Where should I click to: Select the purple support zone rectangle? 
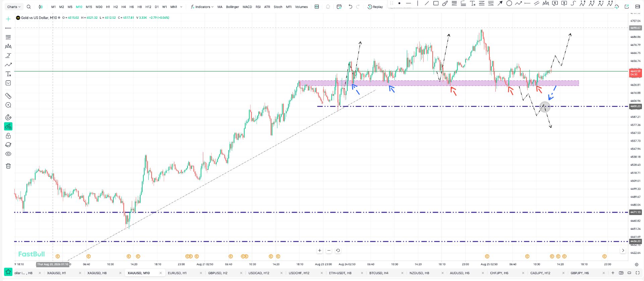(x=439, y=83)
